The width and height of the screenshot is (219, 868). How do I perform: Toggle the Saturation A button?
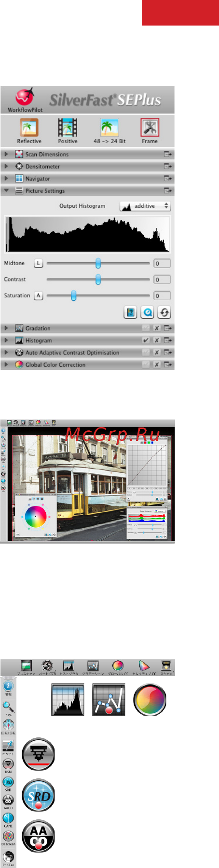coord(38,296)
